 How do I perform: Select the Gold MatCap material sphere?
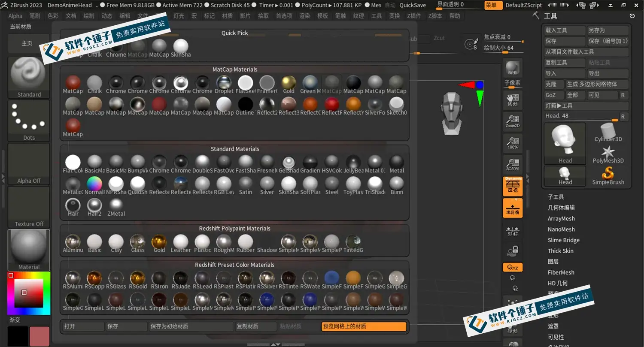pyautogui.click(x=289, y=84)
